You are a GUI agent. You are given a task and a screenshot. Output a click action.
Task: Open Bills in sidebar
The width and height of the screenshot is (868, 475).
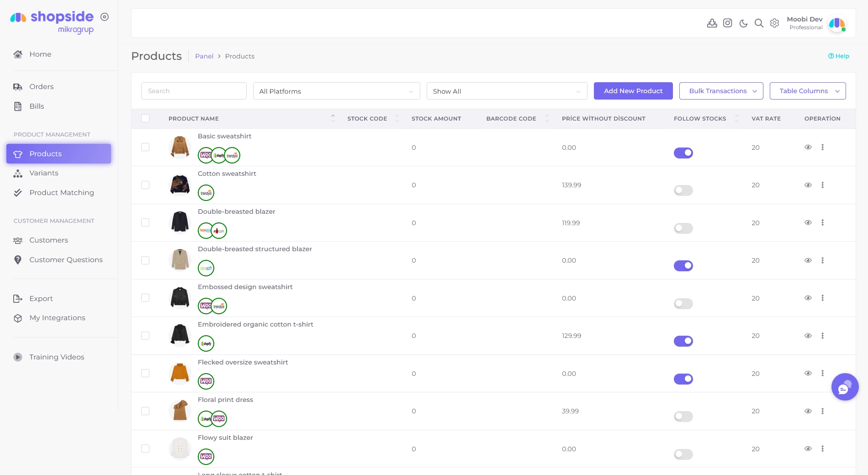pyautogui.click(x=37, y=106)
